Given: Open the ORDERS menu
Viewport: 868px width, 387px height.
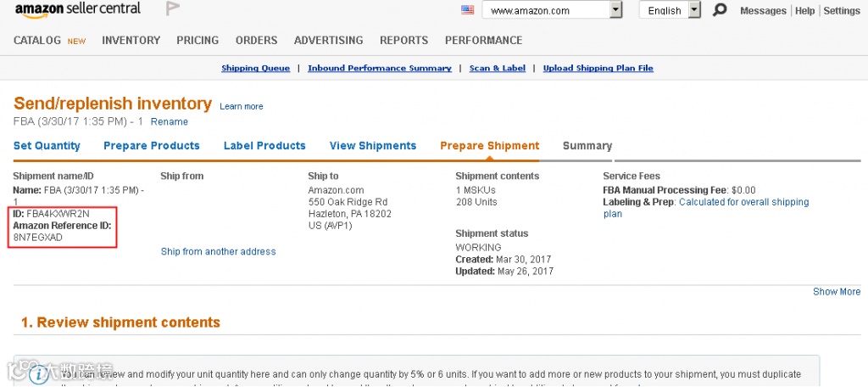Looking at the screenshot, I should pyautogui.click(x=256, y=40).
